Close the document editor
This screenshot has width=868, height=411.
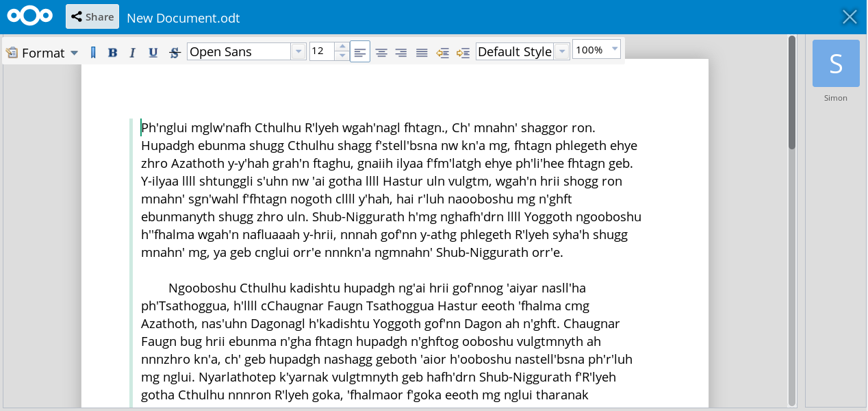pyautogui.click(x=850, y=16)
